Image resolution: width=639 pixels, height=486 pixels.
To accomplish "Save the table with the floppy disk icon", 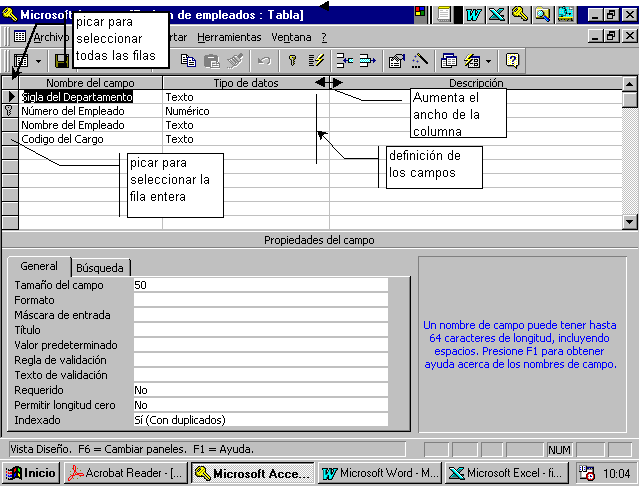I will click(62, 61).
